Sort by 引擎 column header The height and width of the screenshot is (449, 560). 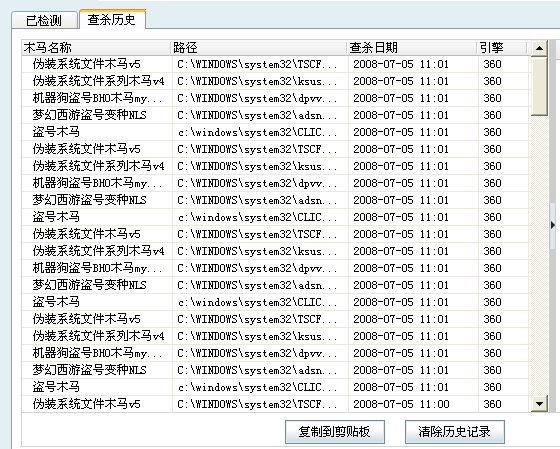(502, 48)
